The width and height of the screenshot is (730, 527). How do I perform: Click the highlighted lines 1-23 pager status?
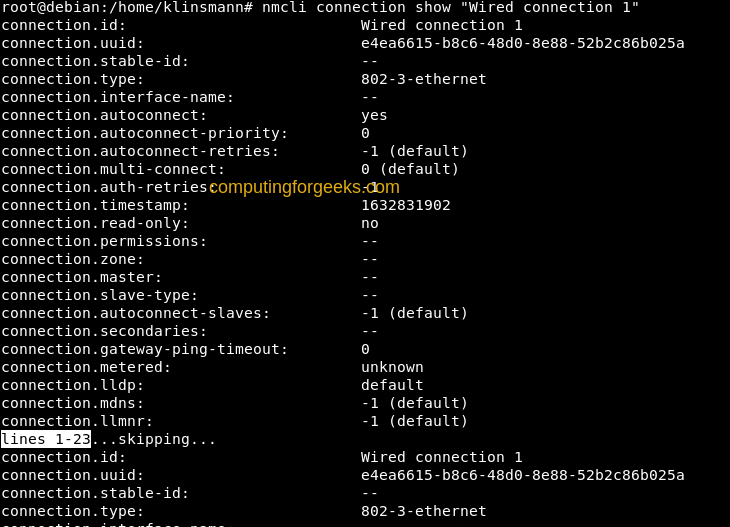click(x=46, y=439)
